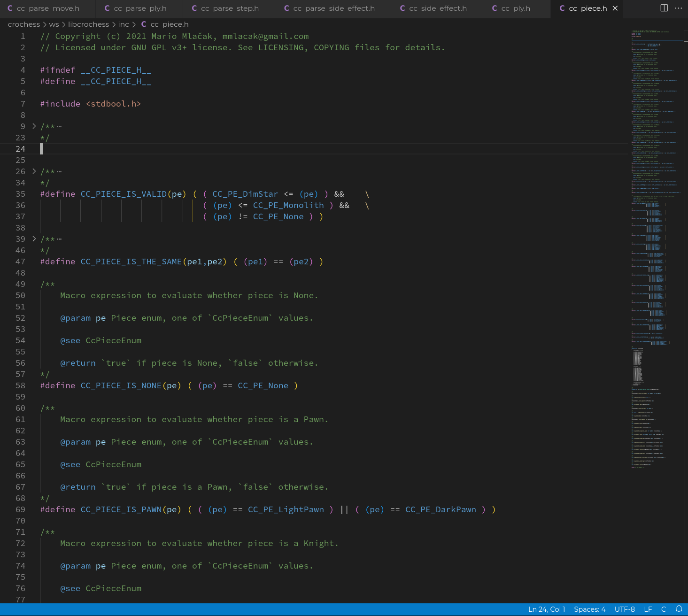Open the split editor icon

(x=664, y=8)
